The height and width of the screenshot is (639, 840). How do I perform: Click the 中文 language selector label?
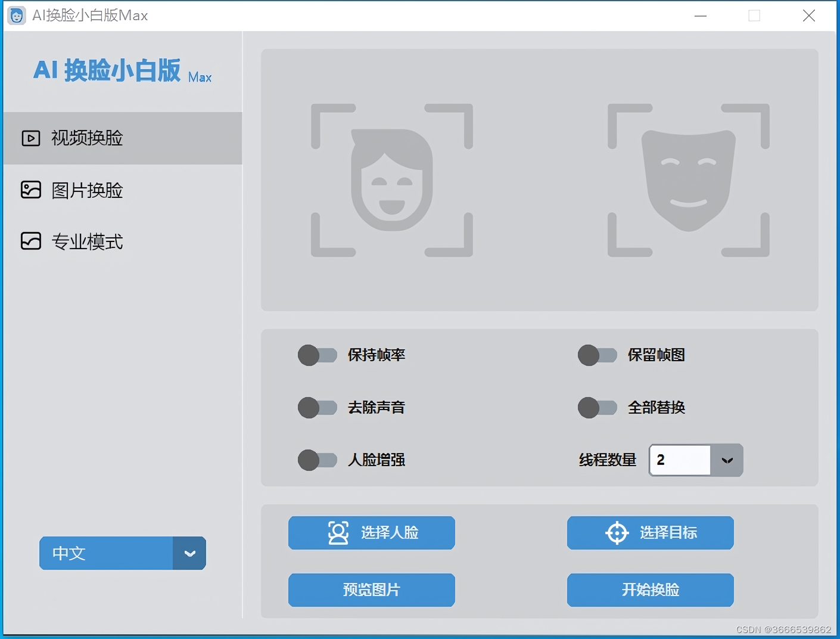(69, 553)
